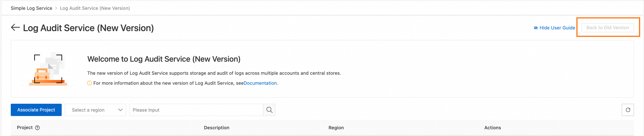The image size is (644, 136).
Task: Hide the user guide via its text link
Action: [557, 28]
